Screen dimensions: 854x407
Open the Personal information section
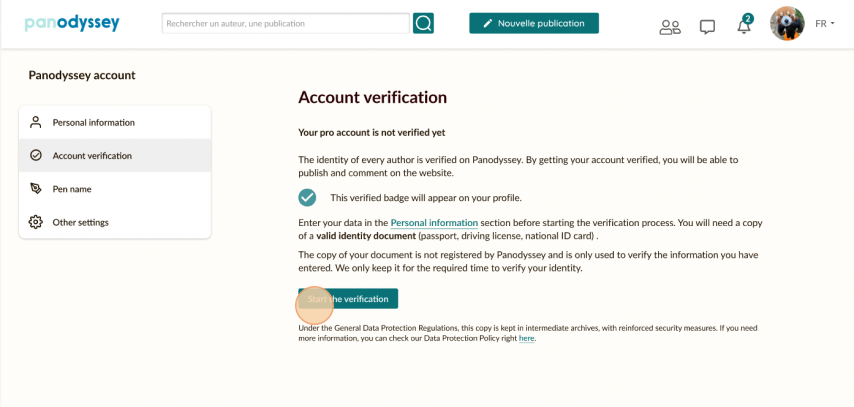coord(94,122)
